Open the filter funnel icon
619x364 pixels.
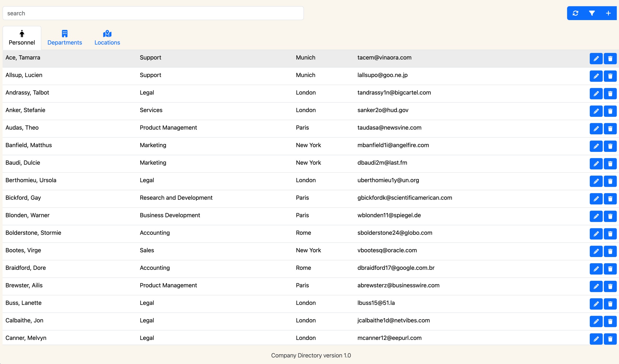(x=592, y=13)
